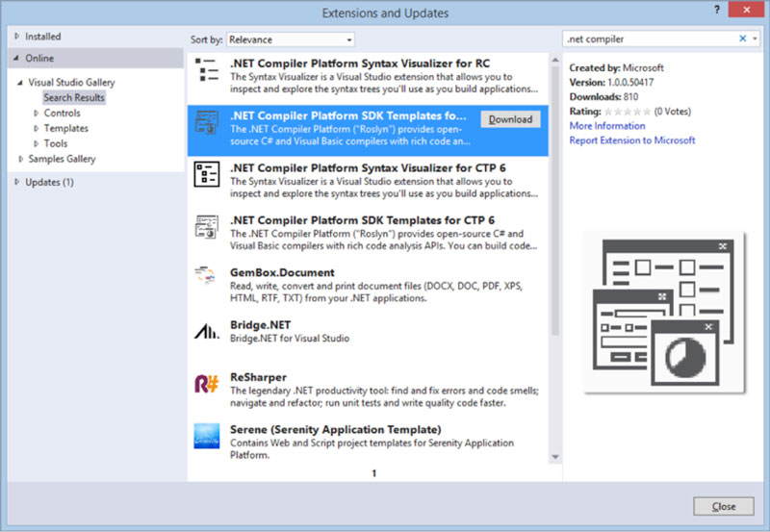Click the Syntax Visualizer for RC icon
Image resolution: width=770 pixels, height=532 pixels.
click(206, 71)
